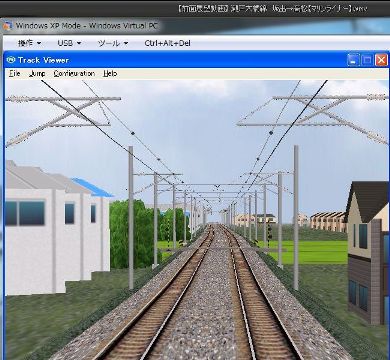Click the USB label in the toolbar
This screenshot has height=360, width=390.
[65, 43]
